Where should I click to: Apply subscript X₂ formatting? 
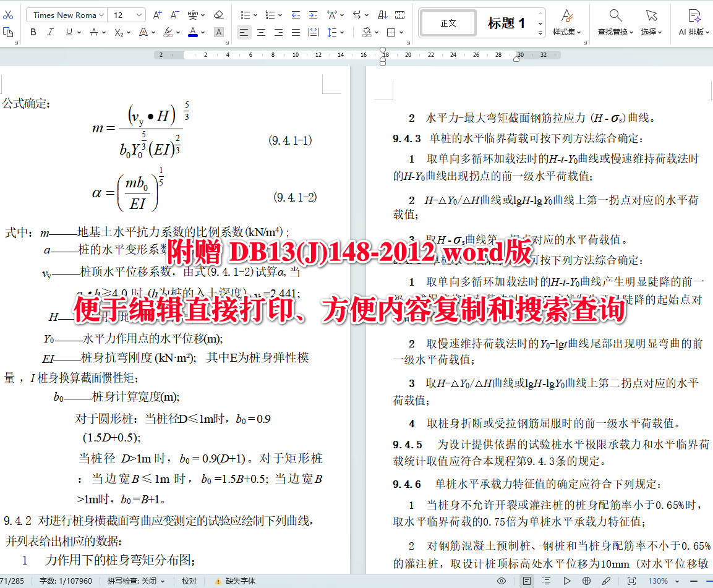click(119, 32)
